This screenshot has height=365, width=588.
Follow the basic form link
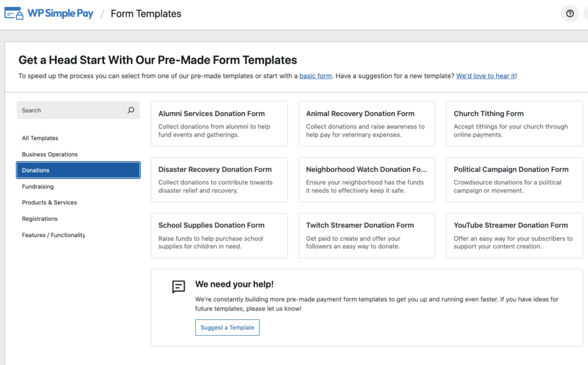(x=315, y=76)
